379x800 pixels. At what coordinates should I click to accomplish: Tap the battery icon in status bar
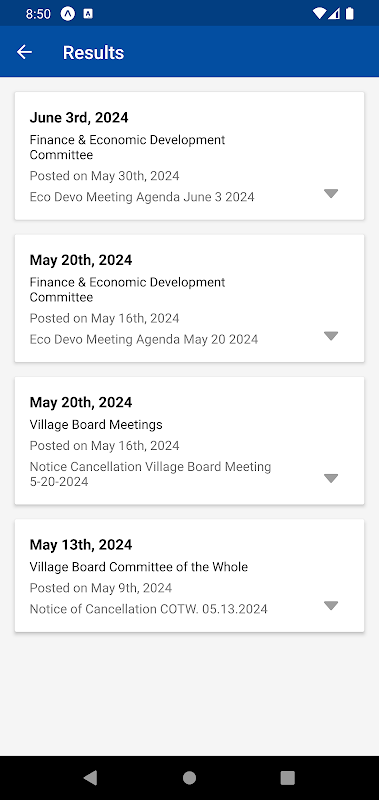click(349, 14)
